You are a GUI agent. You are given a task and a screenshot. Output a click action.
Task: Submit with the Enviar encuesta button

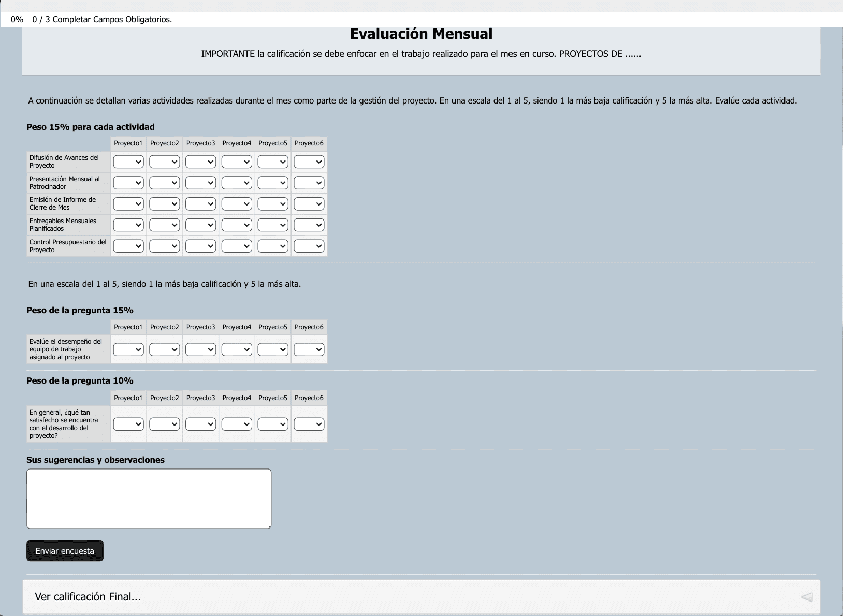click(x=65, y=551)
